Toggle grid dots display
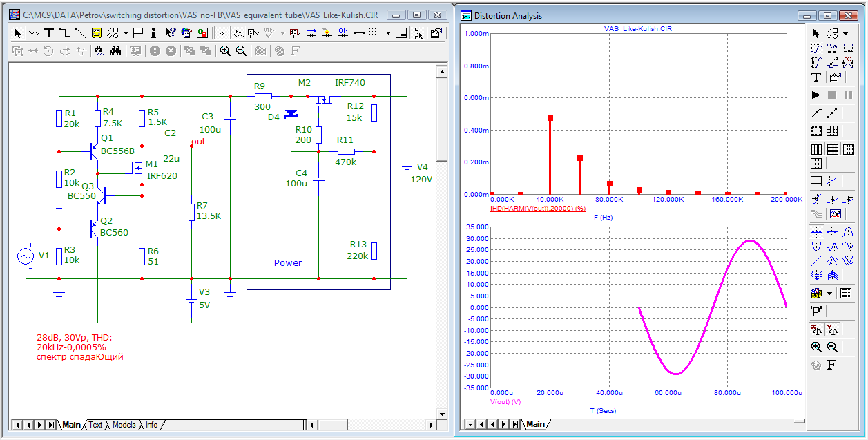The image size is (868, 440). pos(375,33)
